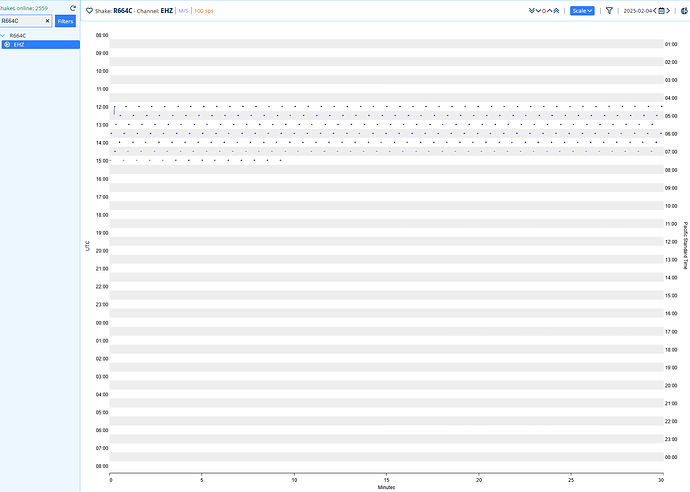
Task: Click the 15:00 UTC helicorder trace row
Action: coord(386,160)
